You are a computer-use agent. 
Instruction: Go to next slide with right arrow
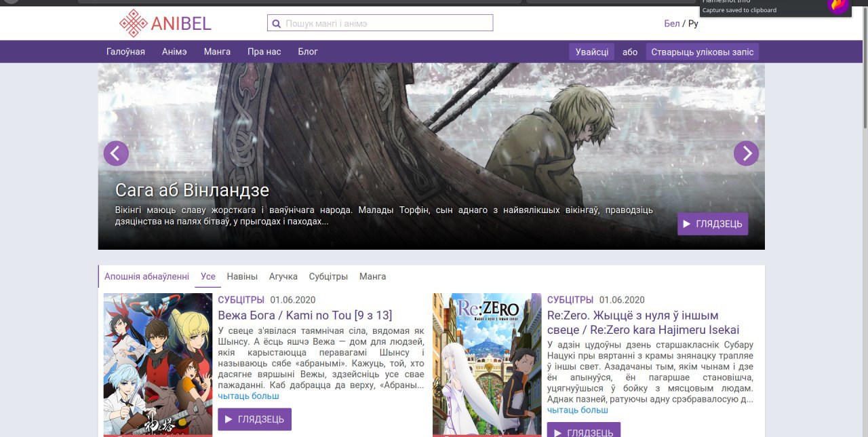tap(746, 153)
